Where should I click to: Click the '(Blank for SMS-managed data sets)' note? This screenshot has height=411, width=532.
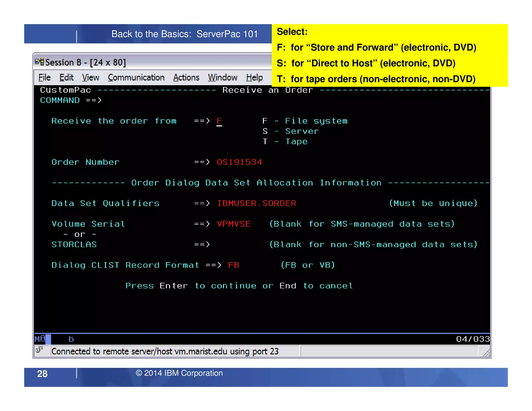[362, 224]
